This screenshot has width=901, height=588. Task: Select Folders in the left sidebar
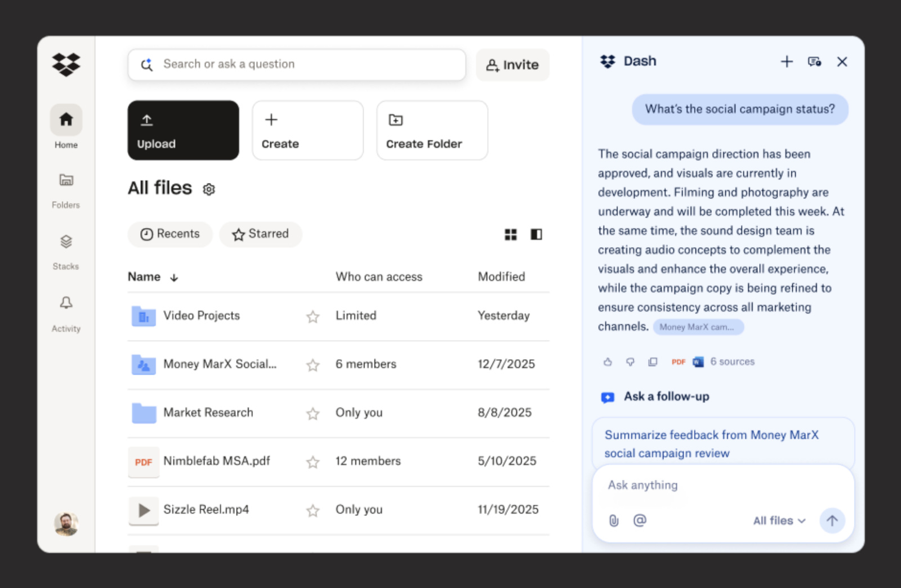coord(66,187)
